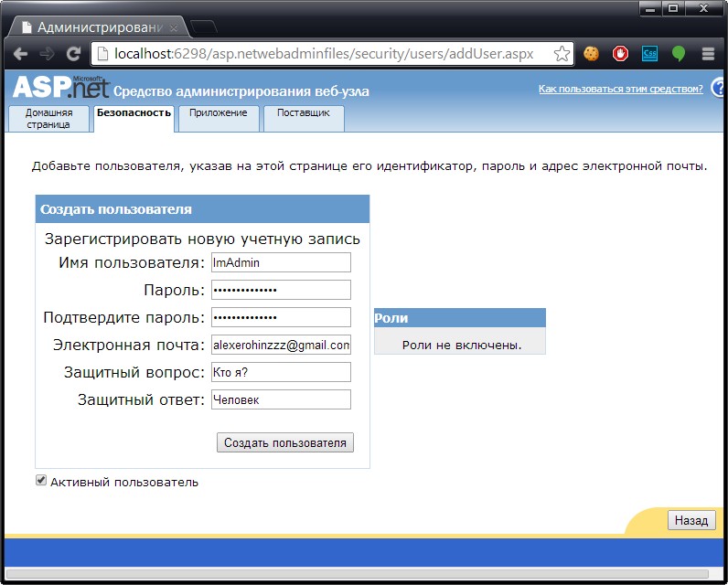Click the 'Добавьте пользователя' instruction text

point(369,166)
